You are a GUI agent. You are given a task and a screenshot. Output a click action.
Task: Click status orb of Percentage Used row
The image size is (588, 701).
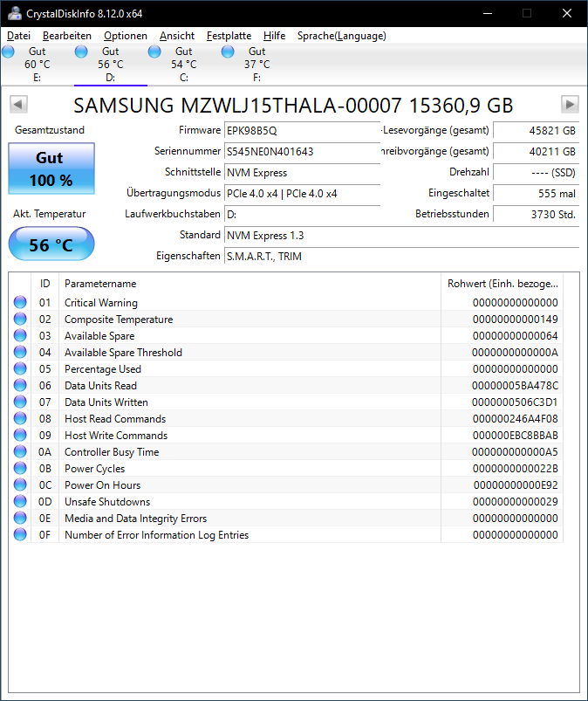click(20, 368)
